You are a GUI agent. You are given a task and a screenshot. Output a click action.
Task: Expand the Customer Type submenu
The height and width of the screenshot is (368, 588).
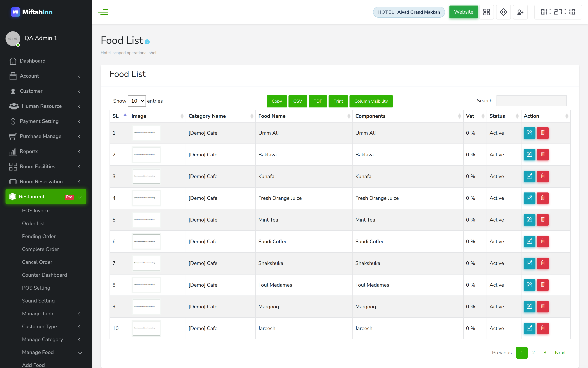point(51,327)
